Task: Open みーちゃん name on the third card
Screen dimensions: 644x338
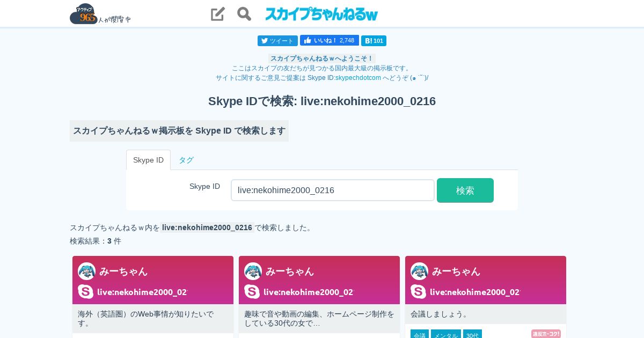Action: tap(456, 271)
